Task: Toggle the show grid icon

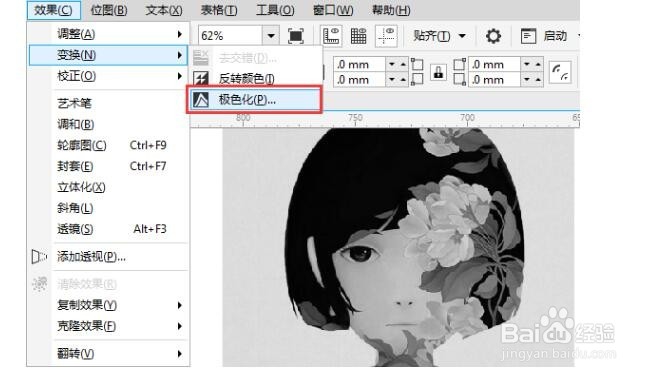Action: coord(358,36)
